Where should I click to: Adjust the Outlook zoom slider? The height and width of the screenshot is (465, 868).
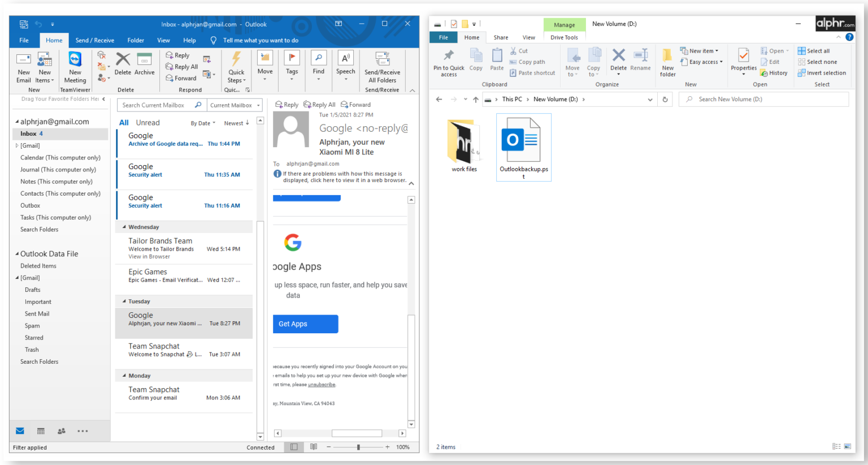pos(358,447)
